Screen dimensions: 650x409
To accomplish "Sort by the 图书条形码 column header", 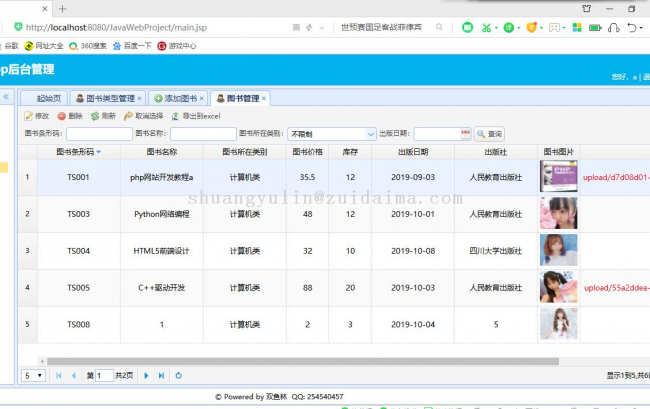I will [x=76, y=152].
